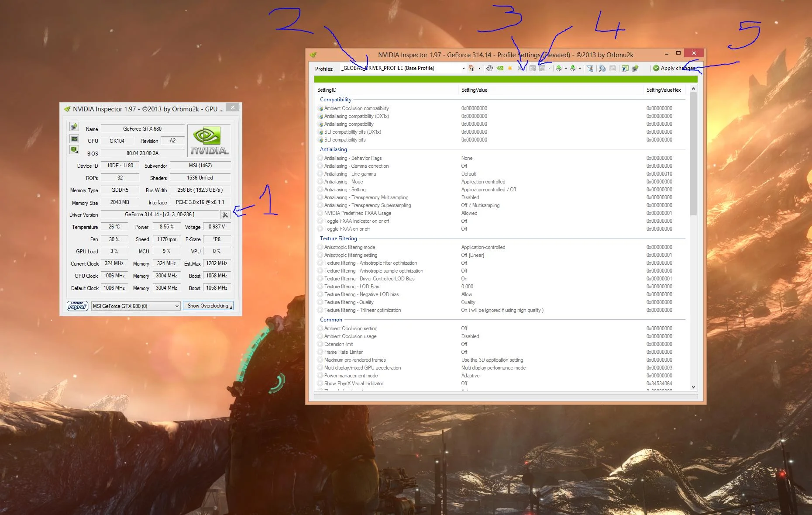This screenshot has width=812, height=515.
Task: Select the "Anisotropic filtering setting" row
Action: tap(501, 255)
